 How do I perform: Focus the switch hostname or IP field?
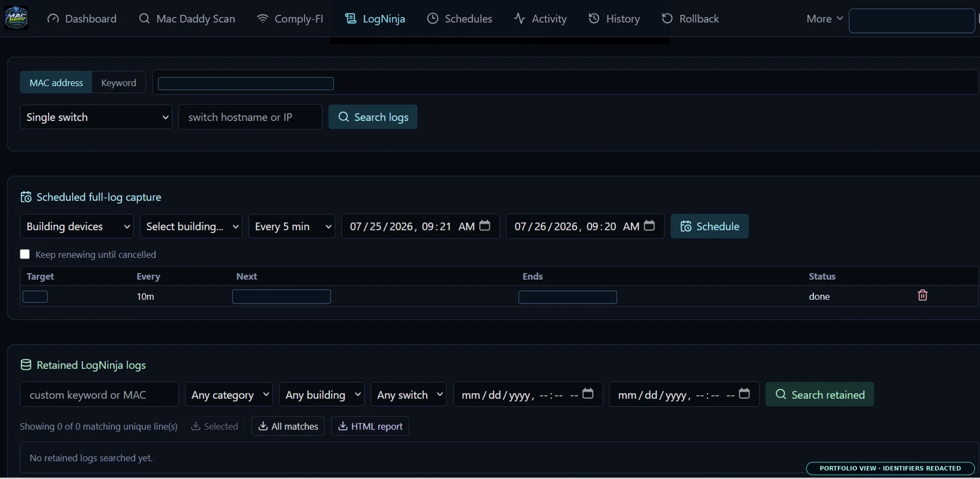point(250,117)
